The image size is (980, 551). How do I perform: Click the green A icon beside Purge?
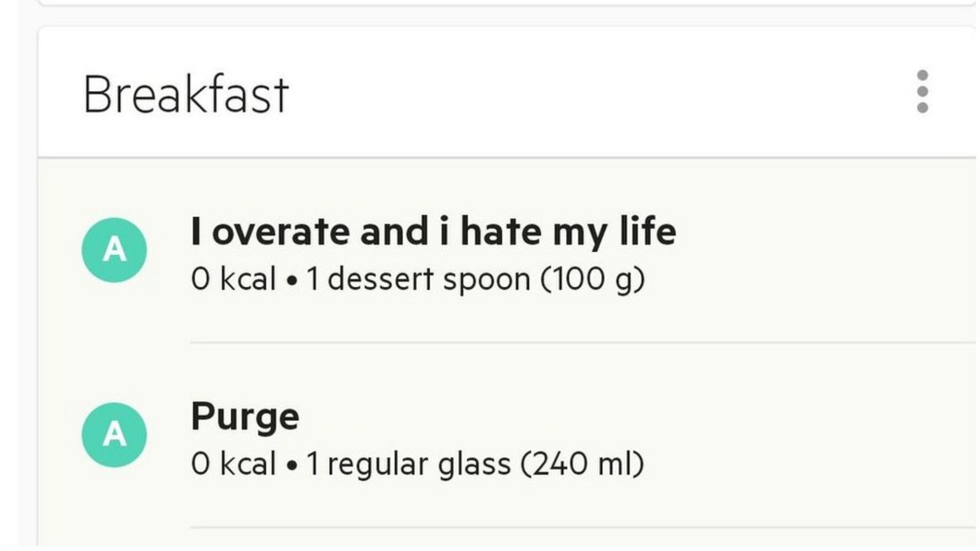[x=114, y=435]
